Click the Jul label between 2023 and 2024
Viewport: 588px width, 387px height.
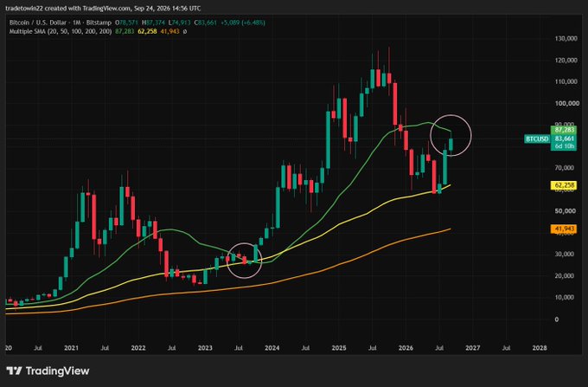[x=239, y=348]
